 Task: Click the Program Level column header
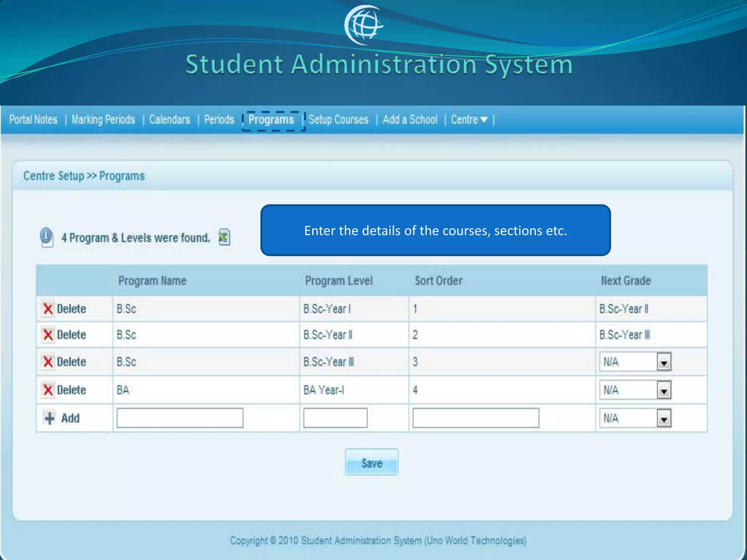(x=339, y=281)
